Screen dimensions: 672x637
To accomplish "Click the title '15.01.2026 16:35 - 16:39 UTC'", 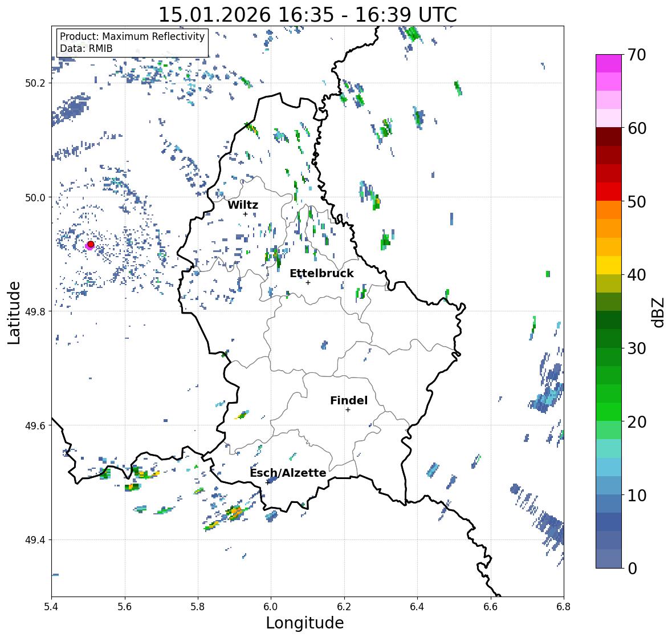I will tap(308, 15).
